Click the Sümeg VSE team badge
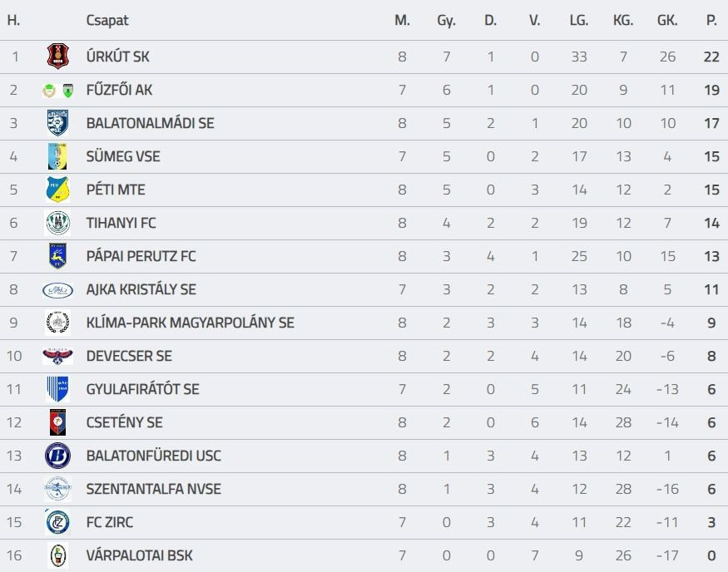Image resolution: width=728 pixels, height=572 pixels. (x=57, y=156)
